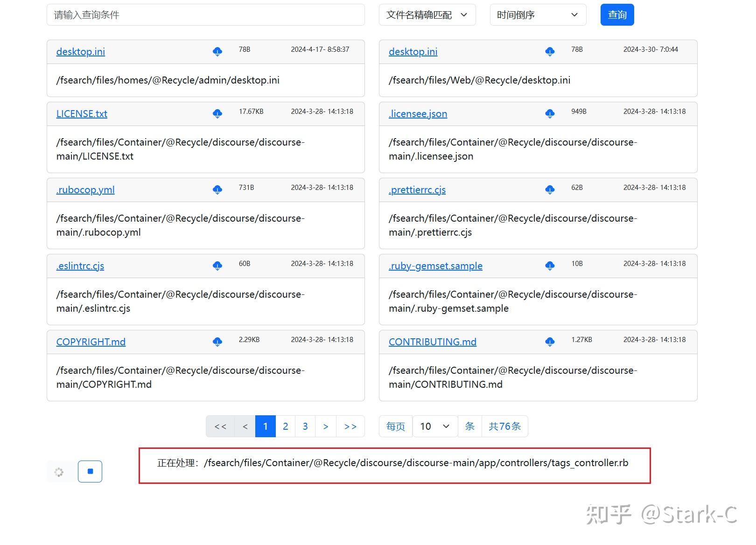
Task: Download the .rubocop.yml file
Action: click(x=217, y=190)
